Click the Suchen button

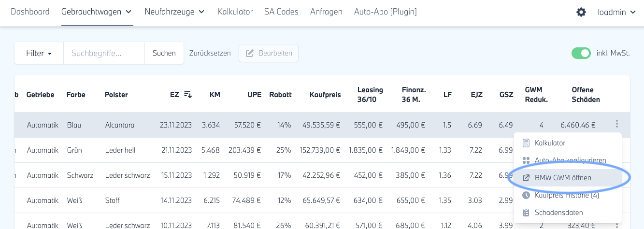point(164,53)
